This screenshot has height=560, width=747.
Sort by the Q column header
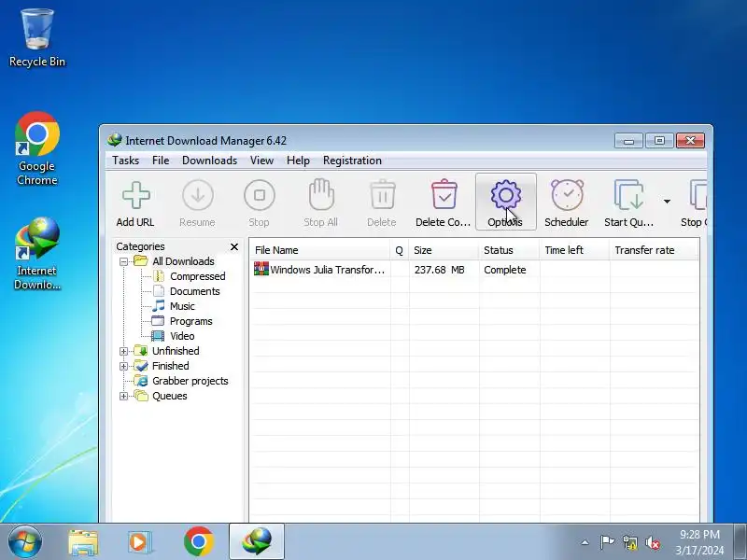[x=400, y=250]
